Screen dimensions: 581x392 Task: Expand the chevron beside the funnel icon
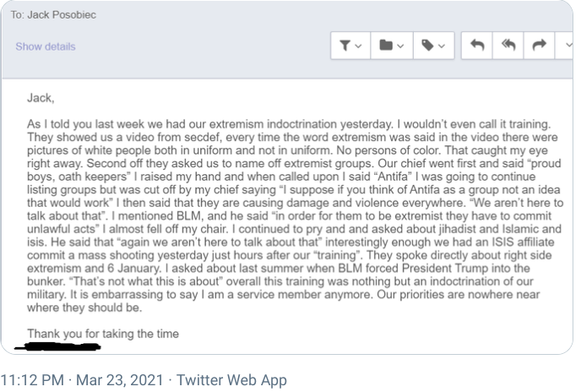coord(359,46)
